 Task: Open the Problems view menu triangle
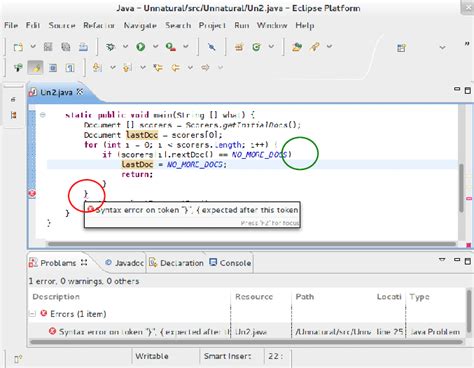(442, 259)
